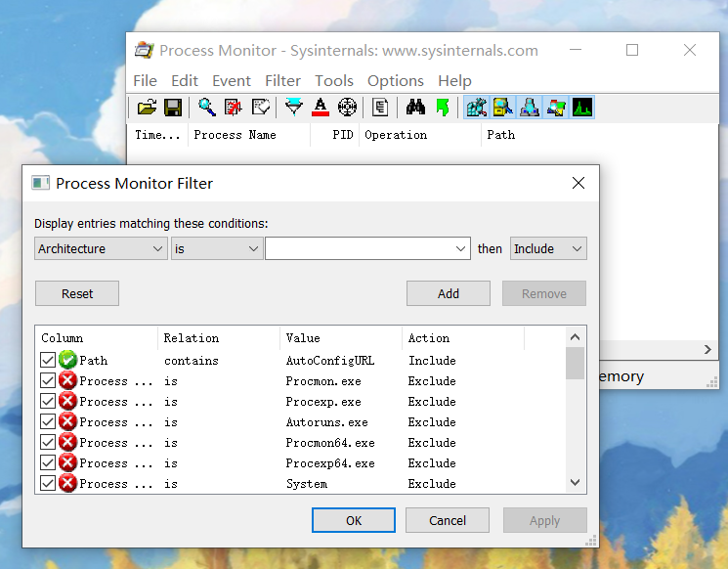Show the Process Tree toolbar icon

tap(380, 108)
